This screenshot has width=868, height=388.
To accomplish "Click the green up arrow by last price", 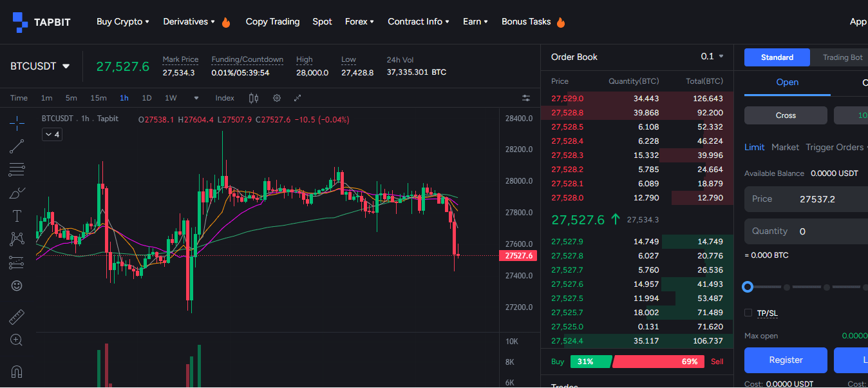I will tap(615, 220).
